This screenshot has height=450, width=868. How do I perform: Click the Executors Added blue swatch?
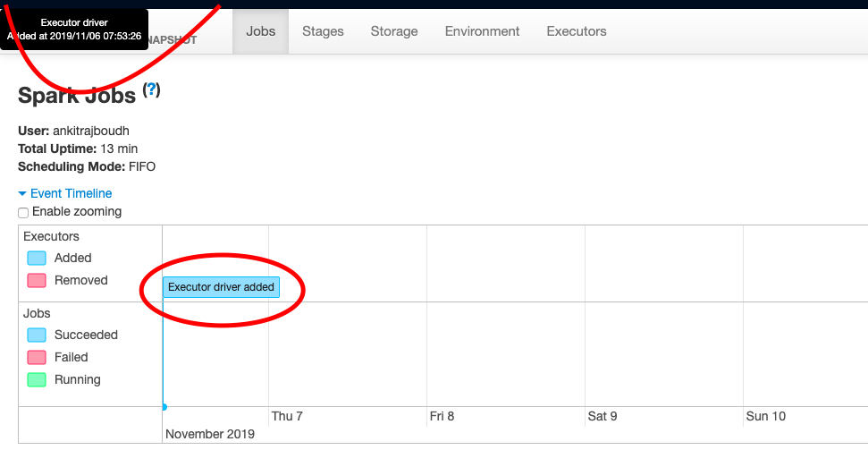(x=37, y=259)
